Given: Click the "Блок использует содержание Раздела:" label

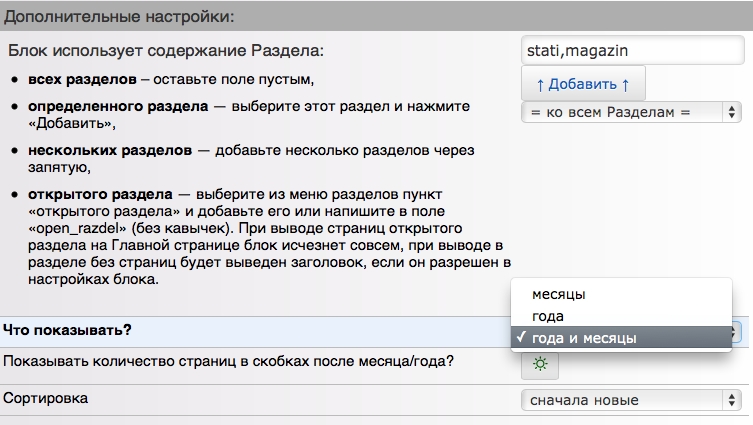Looking at the screenshot, I should tap(166, 50).
